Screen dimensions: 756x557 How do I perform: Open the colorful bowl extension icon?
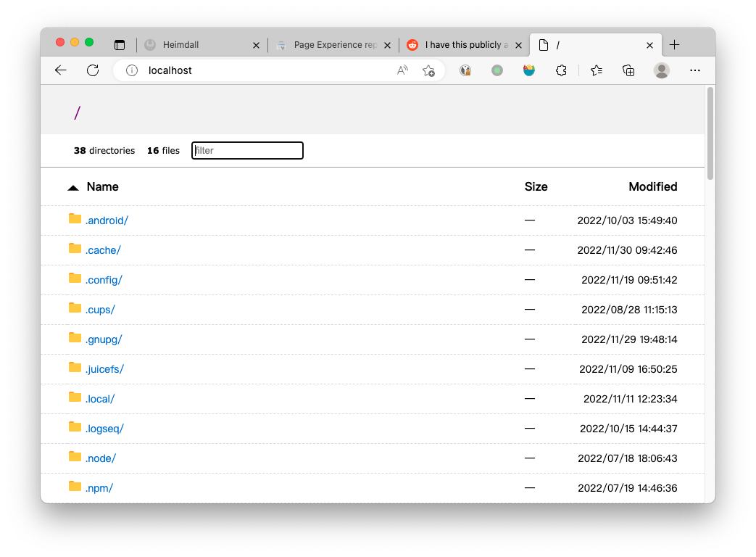[x=529, y=71]
